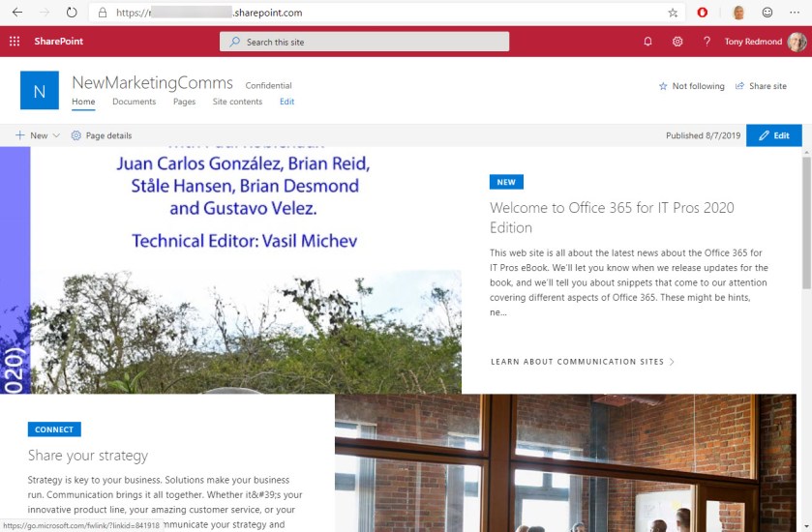Open the browser profile avatar

pos(738,13)
